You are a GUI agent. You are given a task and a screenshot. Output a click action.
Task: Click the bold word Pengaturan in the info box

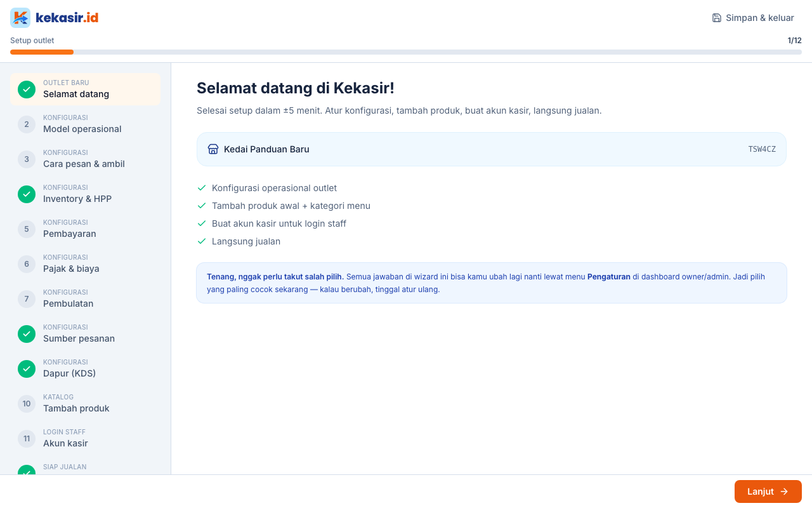[609, 277]
